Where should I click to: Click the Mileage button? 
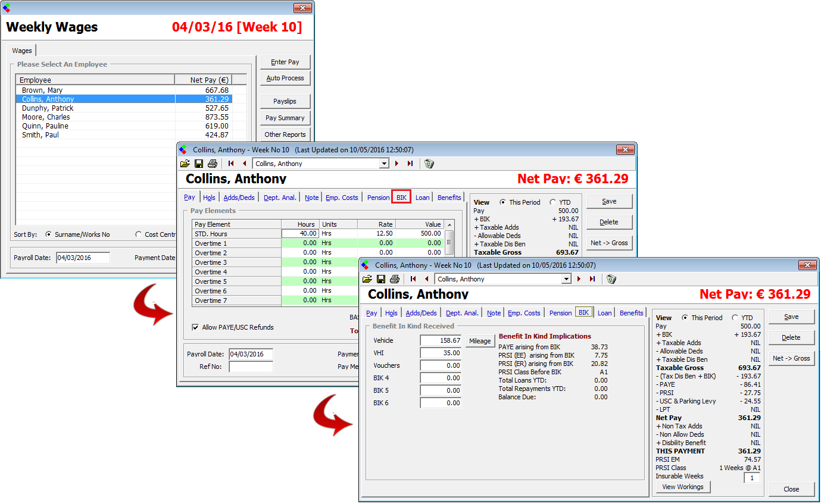[480, 341]
